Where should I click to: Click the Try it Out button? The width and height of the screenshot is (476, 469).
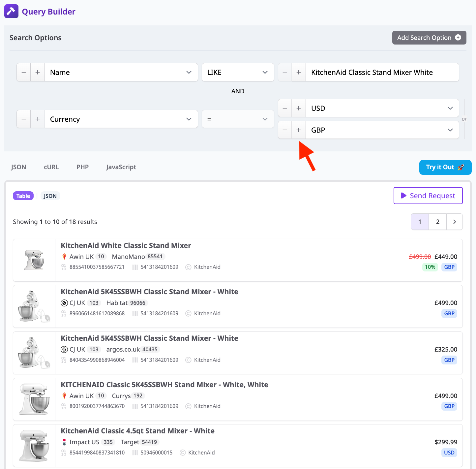tap(445, 167)
